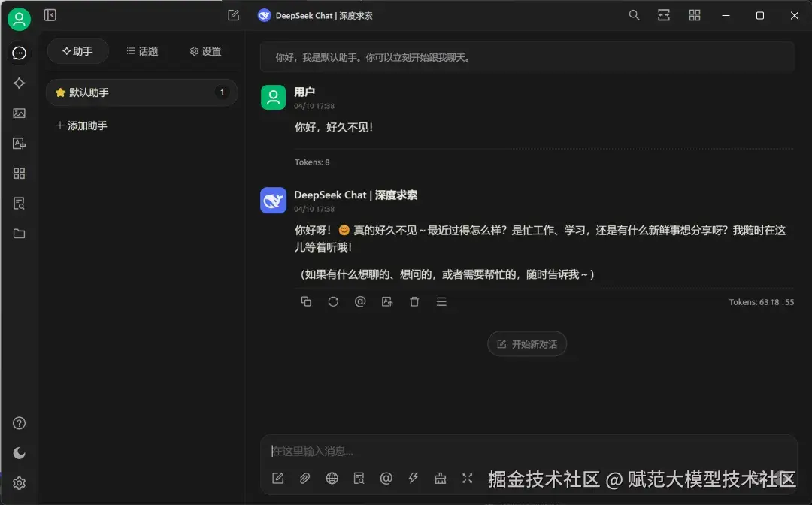Enable web search with the globe icon
Image resolution: width=812 pixels, height=505 pixels.
pos(332,478)
